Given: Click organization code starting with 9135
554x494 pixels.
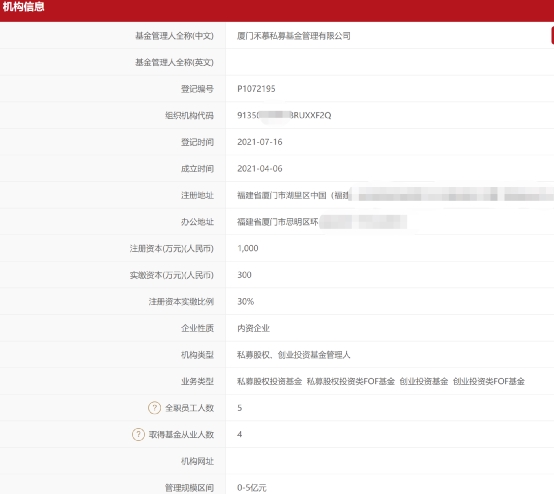Looking at the screenshot, I should click(x=284, y=115).
